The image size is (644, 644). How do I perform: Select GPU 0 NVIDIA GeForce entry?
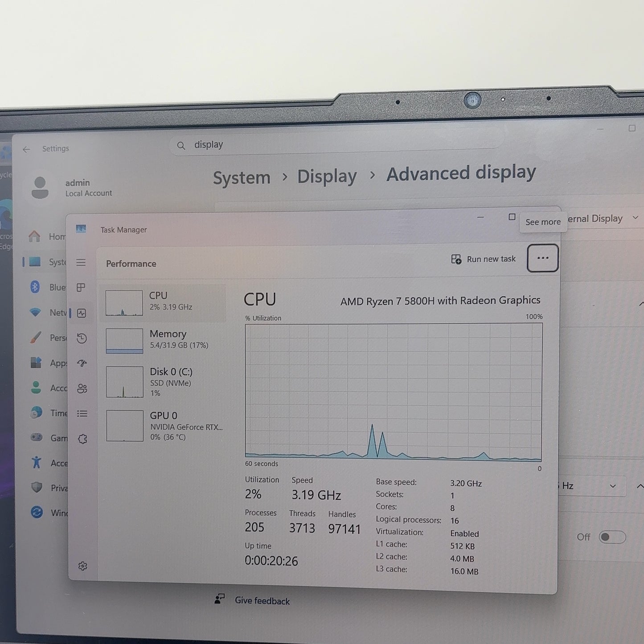(x=163, y=426)
